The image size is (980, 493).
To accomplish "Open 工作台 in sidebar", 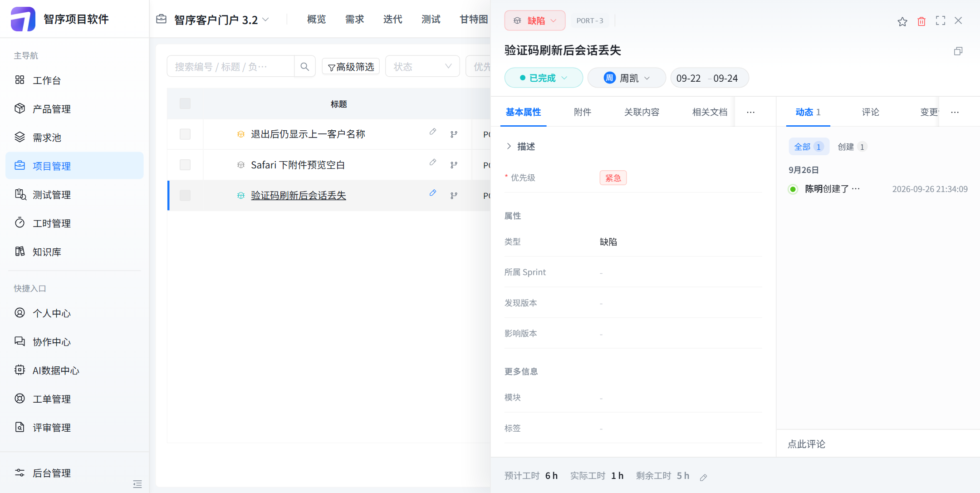I will (x=74, y=80).
